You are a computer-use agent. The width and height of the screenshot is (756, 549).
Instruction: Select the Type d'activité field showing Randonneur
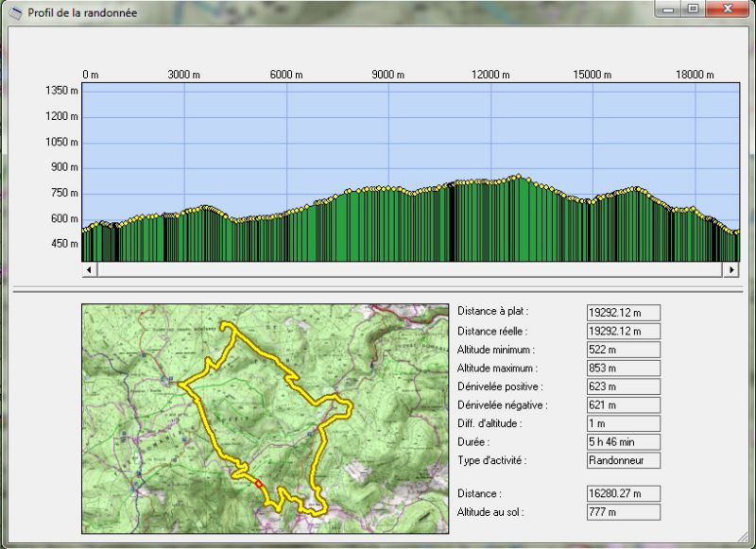(x=624, y=460)
